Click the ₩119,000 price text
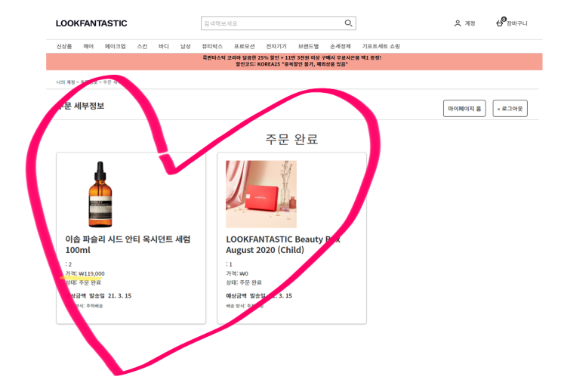Image resolution: width=561 pixels, height=392 pixels. point(91,273)
